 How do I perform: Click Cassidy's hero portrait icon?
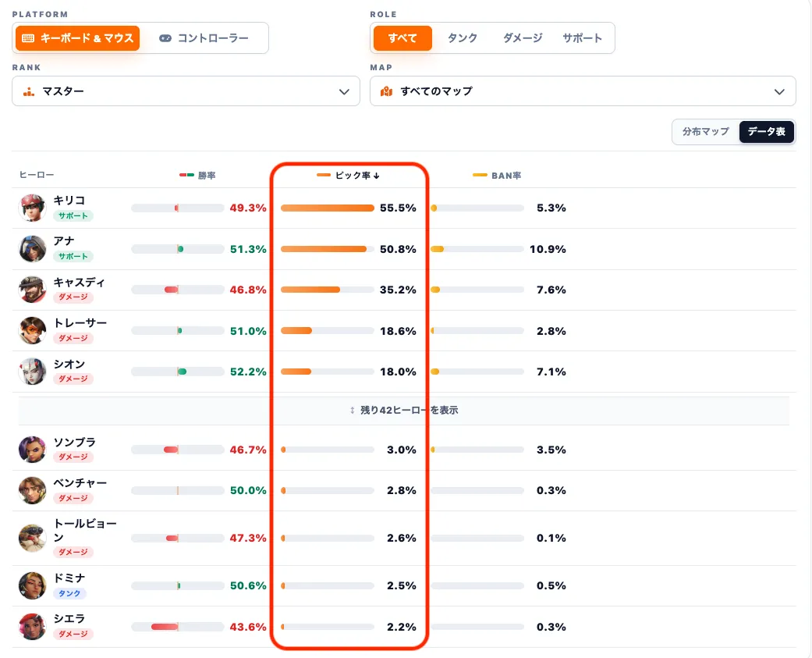point(32,290)
